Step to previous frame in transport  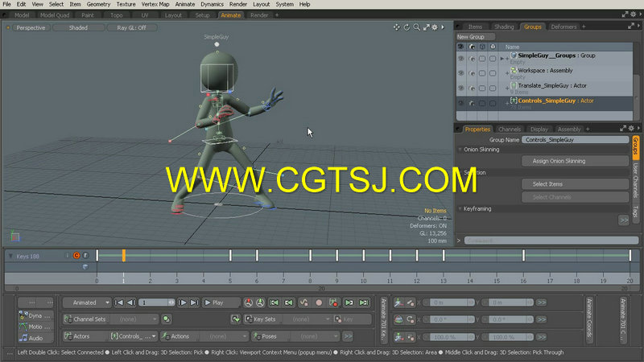pyautogui.click(x=131, y=303)
